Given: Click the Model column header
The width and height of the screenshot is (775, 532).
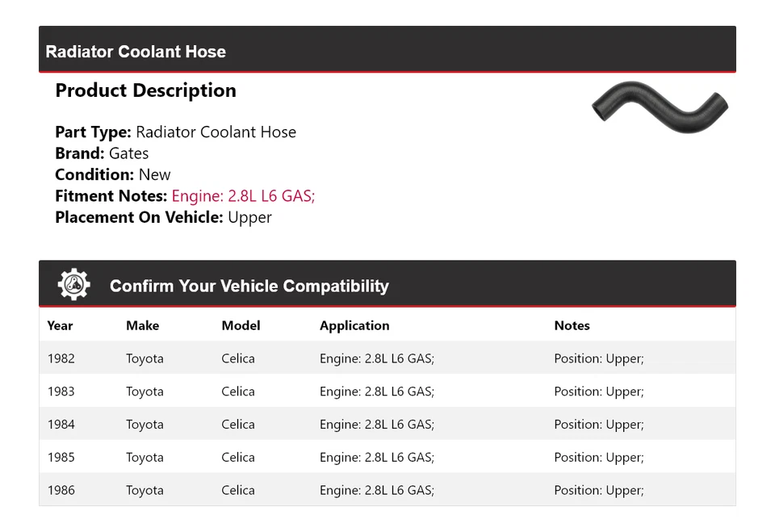Looking at the screenshot, I should pyautogui.click(x=241, y=325).
